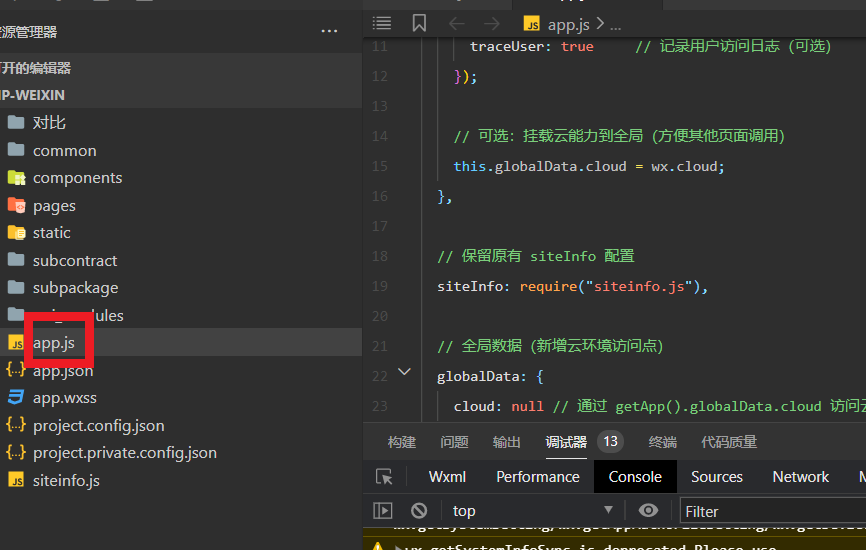Viewport: 866px width, 550px height.
Task: Open the 终端 panel tab
Action: pos(663,442)
